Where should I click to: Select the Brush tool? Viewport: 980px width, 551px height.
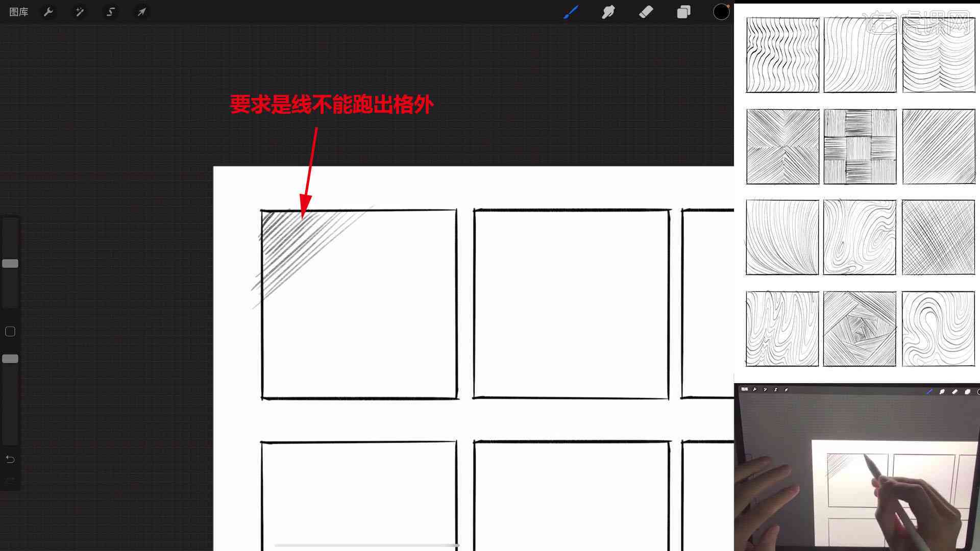[571, 12]
